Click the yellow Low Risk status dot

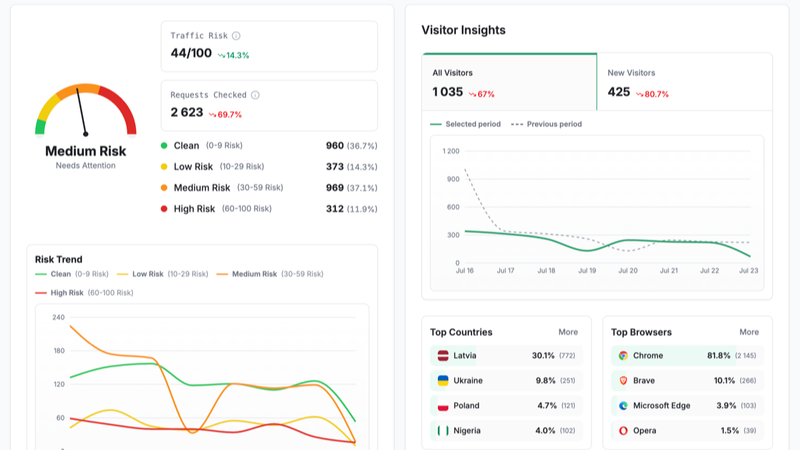click(x=164, y=166)
